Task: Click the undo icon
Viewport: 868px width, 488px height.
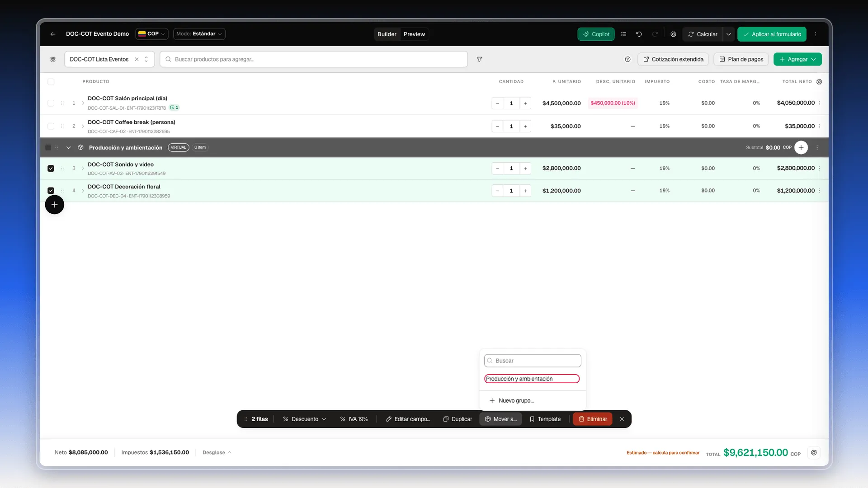Action: click(639, 34)
